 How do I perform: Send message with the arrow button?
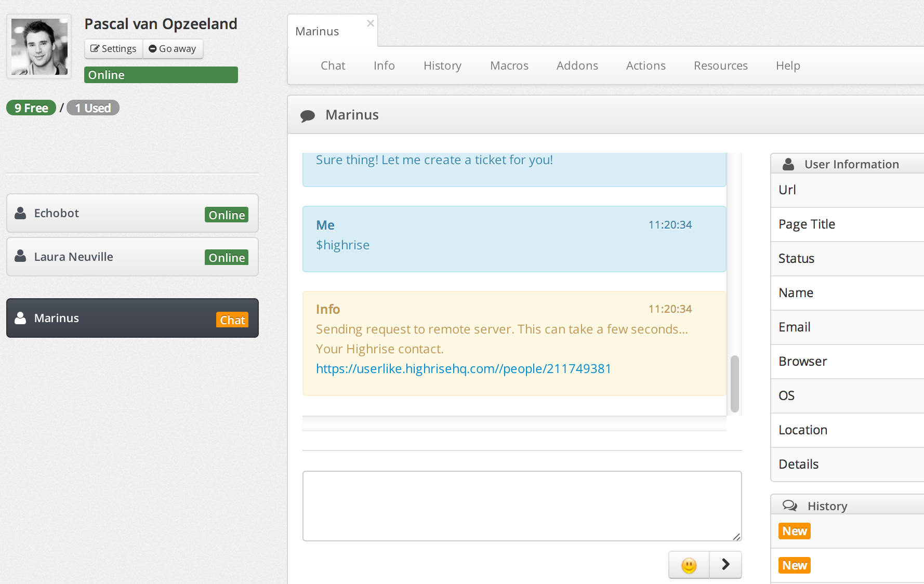726,565
